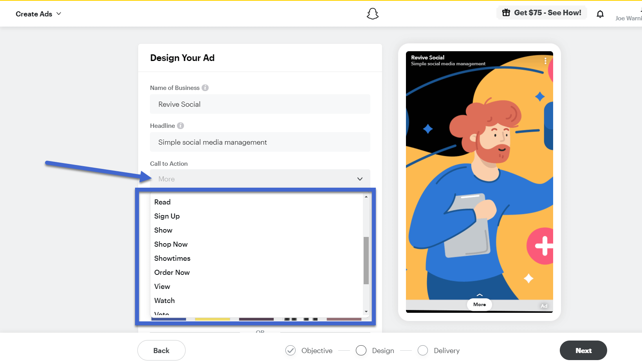Click the Snapchat ghost logo
This screenshot has width=642, height=364.
click(373, 14)
